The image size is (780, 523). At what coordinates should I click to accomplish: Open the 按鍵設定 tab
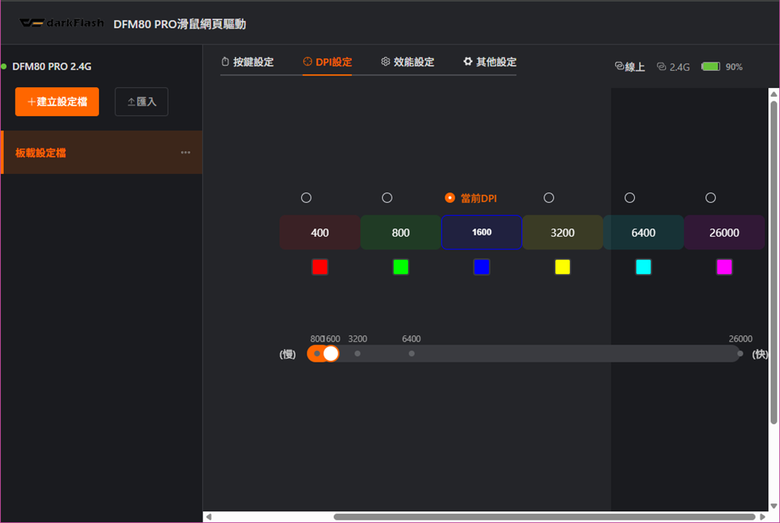pyautogui.click(x=247, y=62)
